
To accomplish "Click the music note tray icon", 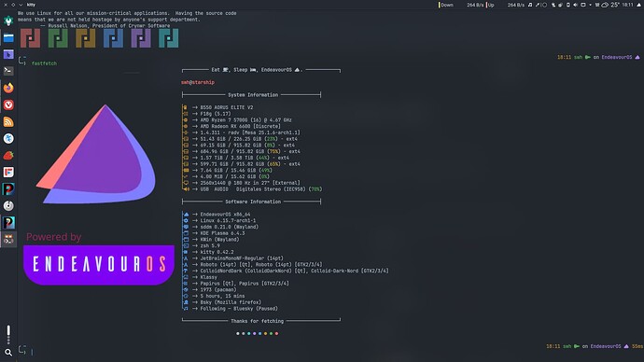I will [530, 5].
